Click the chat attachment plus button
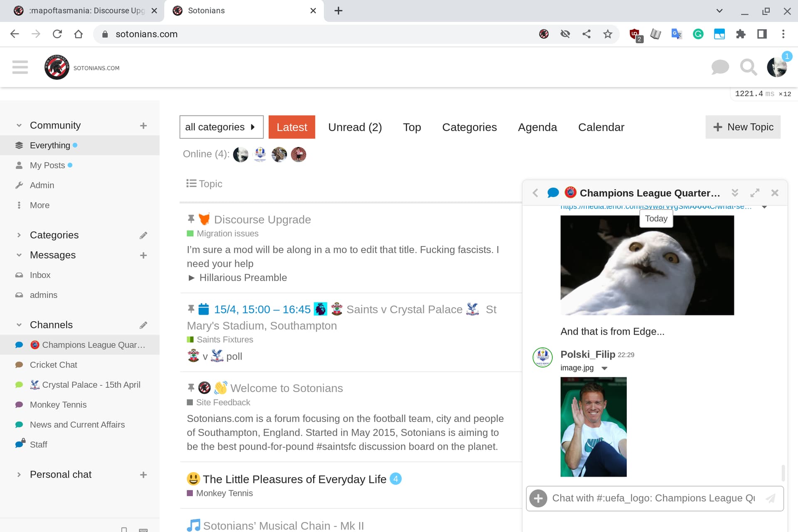The width and height of the screenshot is (798, 532). click(x=538, y=498)
